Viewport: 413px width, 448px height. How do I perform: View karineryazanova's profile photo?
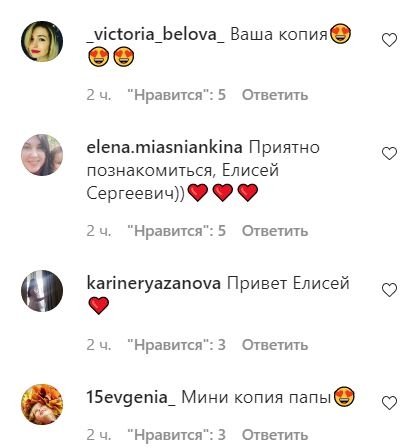(42, 291)
